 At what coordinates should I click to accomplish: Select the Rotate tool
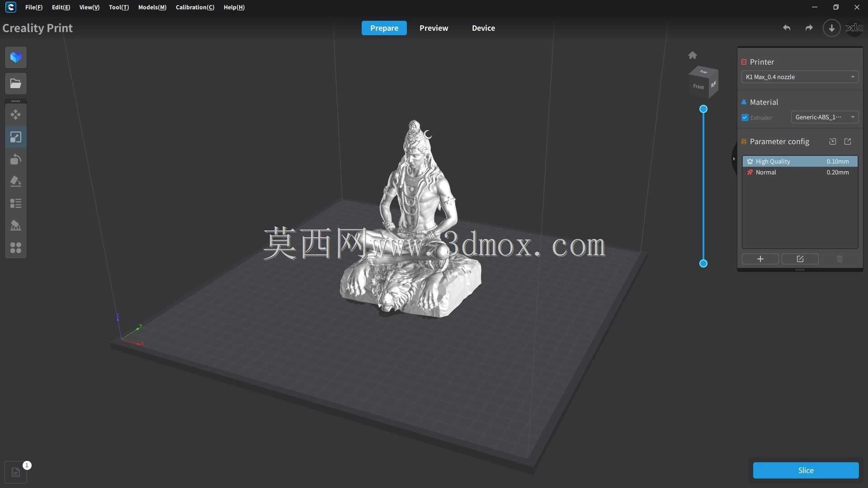click(16, 159)
